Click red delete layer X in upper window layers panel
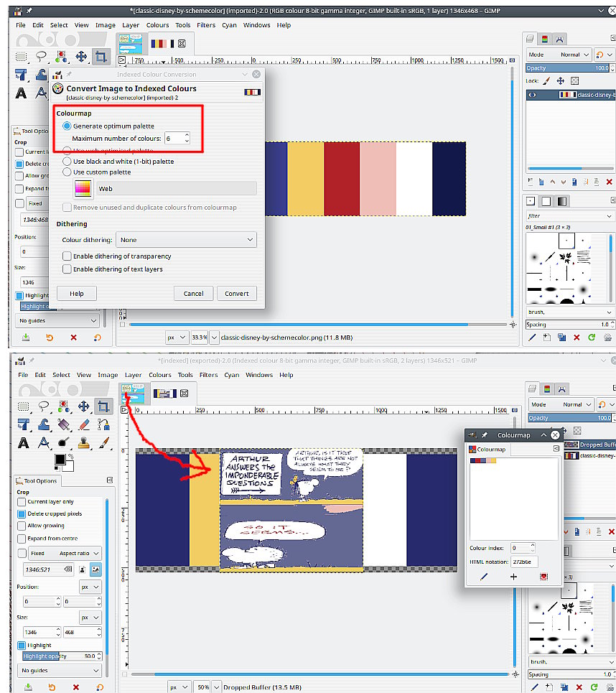 (609, 182)
